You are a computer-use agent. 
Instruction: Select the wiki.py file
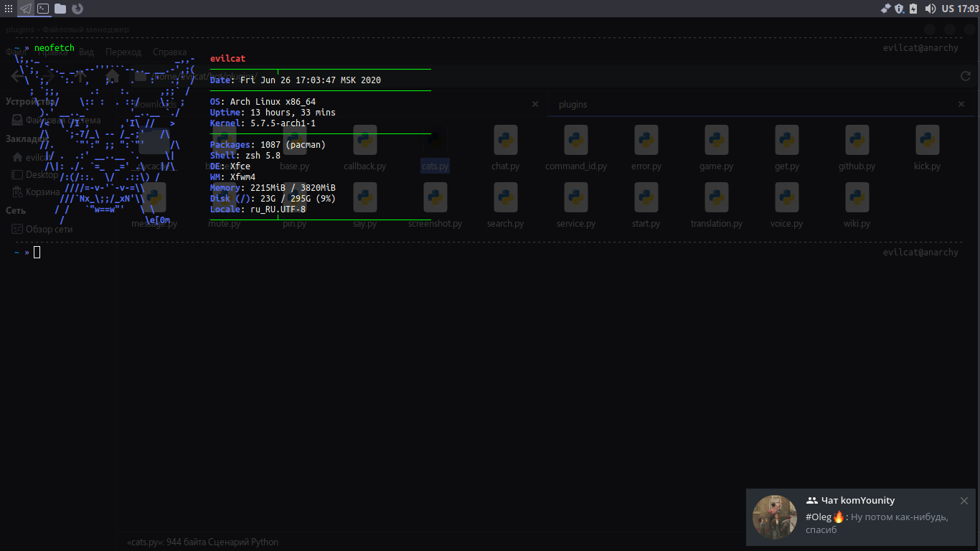[x=857, y=206]
